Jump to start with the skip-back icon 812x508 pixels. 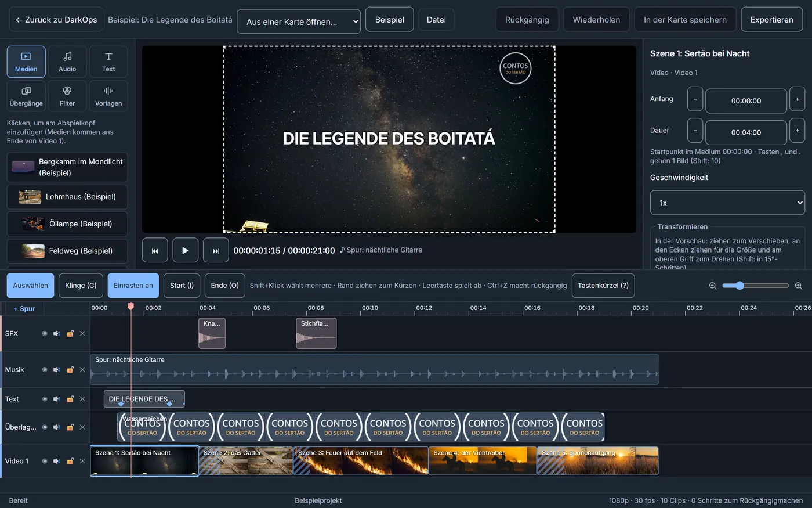(x=155, y=250)
